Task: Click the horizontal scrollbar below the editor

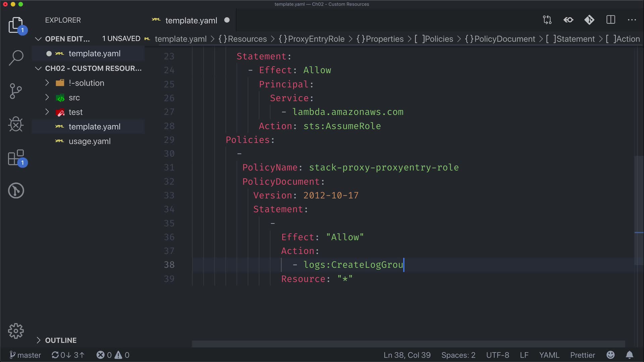Action: pyautogui.click(x=408, y=344)
